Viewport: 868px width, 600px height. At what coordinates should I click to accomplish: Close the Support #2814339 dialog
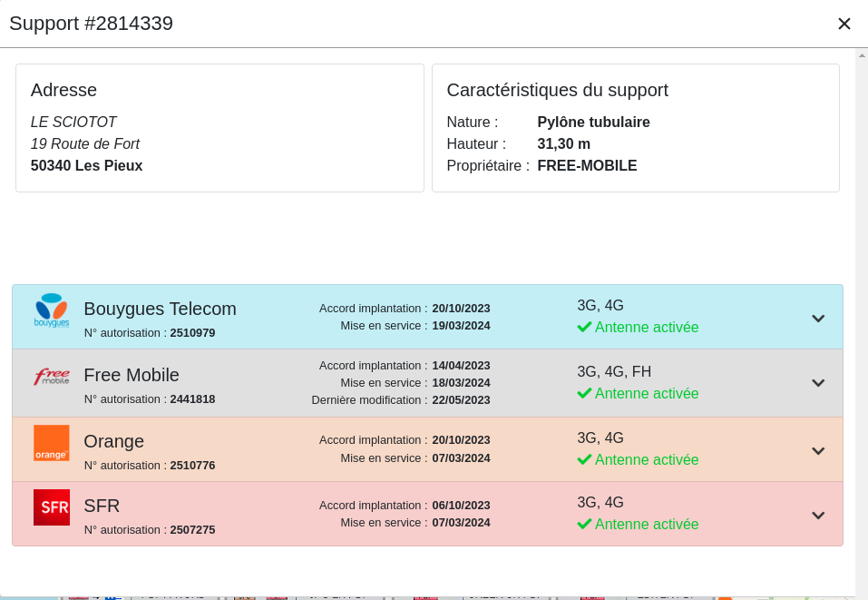[x=844, y=24]
